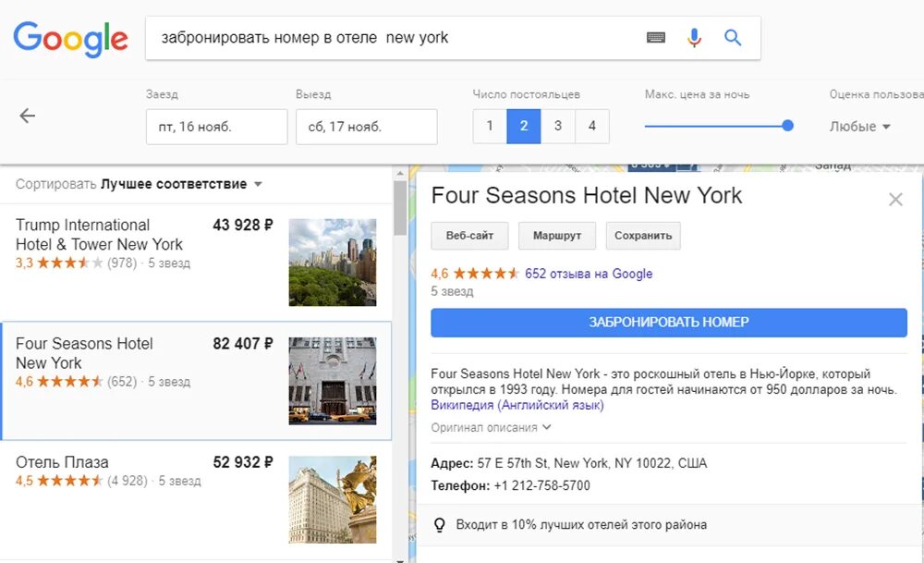
Task: Click ЗАБРОНИРОВАТЬ НОМЕР button
Action: point(669,323)
